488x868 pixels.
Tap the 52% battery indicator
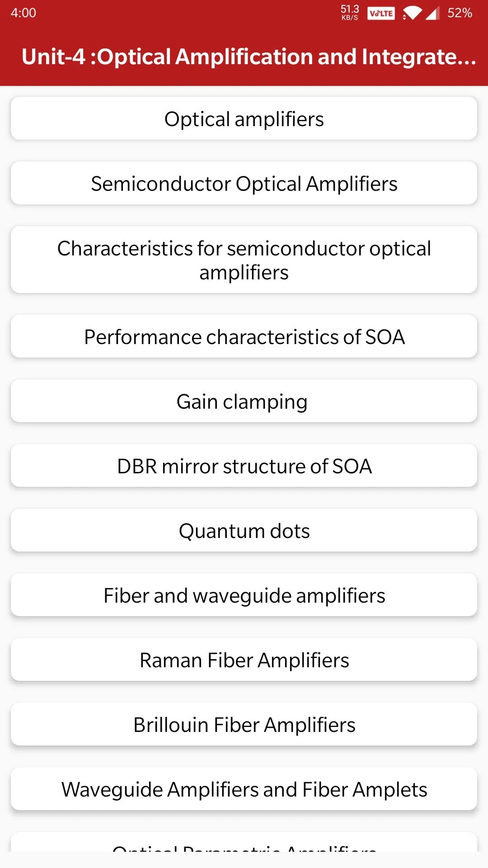[460, 13]
